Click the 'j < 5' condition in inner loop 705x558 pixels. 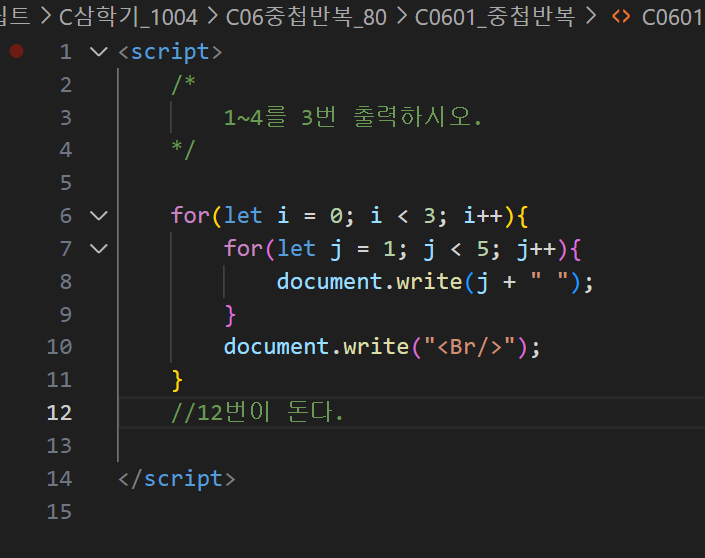(x=455, y=249)
